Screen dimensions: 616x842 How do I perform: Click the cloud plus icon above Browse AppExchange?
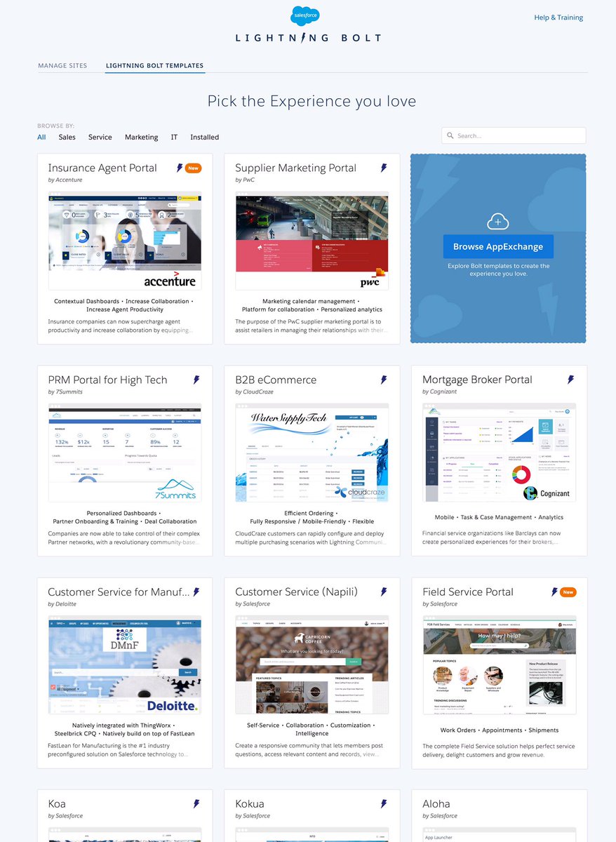coord(498,222)
